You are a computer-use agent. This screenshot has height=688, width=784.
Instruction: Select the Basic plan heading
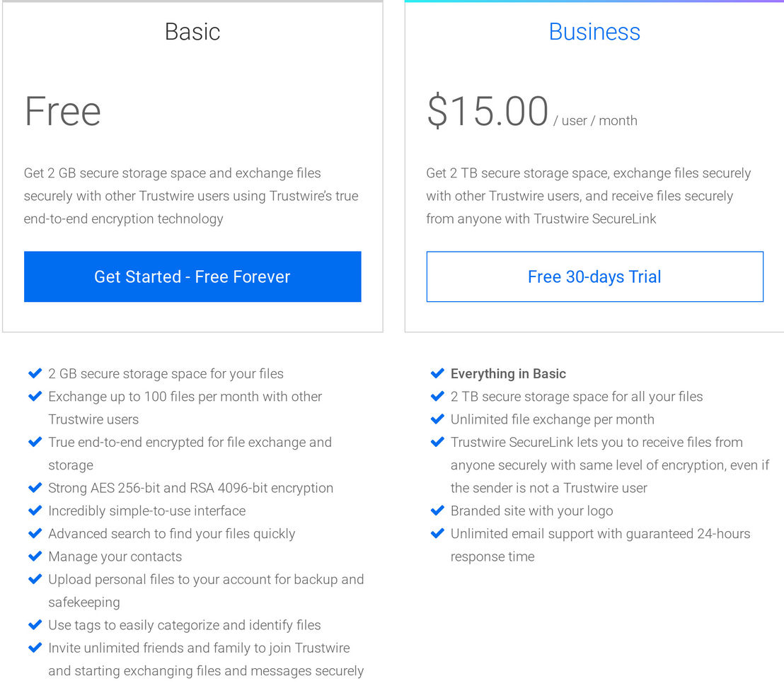click(192, 32)
